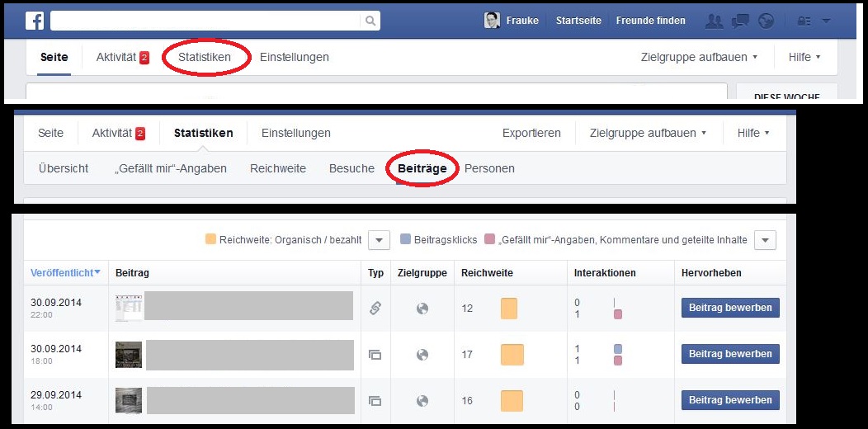This screenshot has width=868, height=429.
Task: Click Interaktionen column header
Action: coord(605,273)
